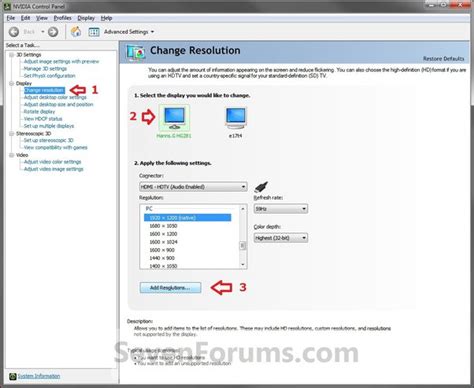474x388 pixels.
Task: Open the File menu
Action: point(11,18)
